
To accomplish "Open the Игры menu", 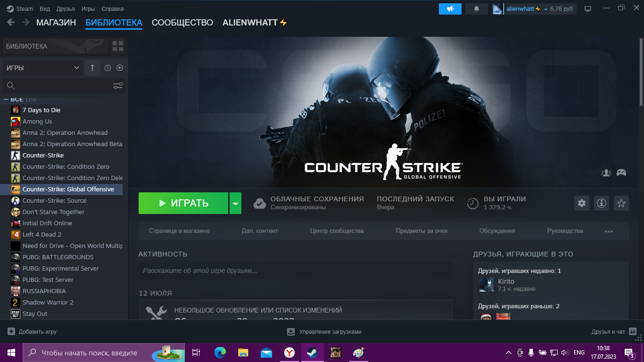I will 88,9.
